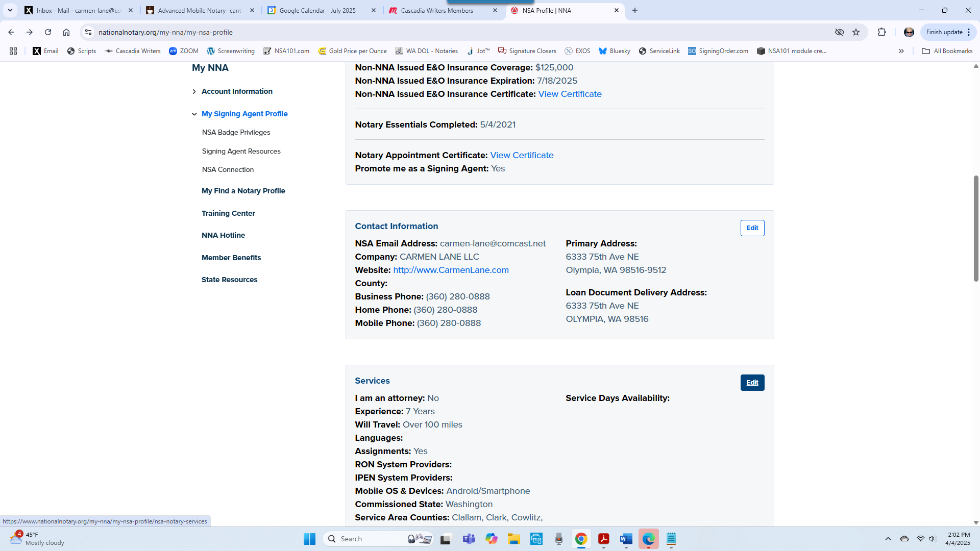
Task: Open the ZOOM bookmark
Action: pos(184,51)
